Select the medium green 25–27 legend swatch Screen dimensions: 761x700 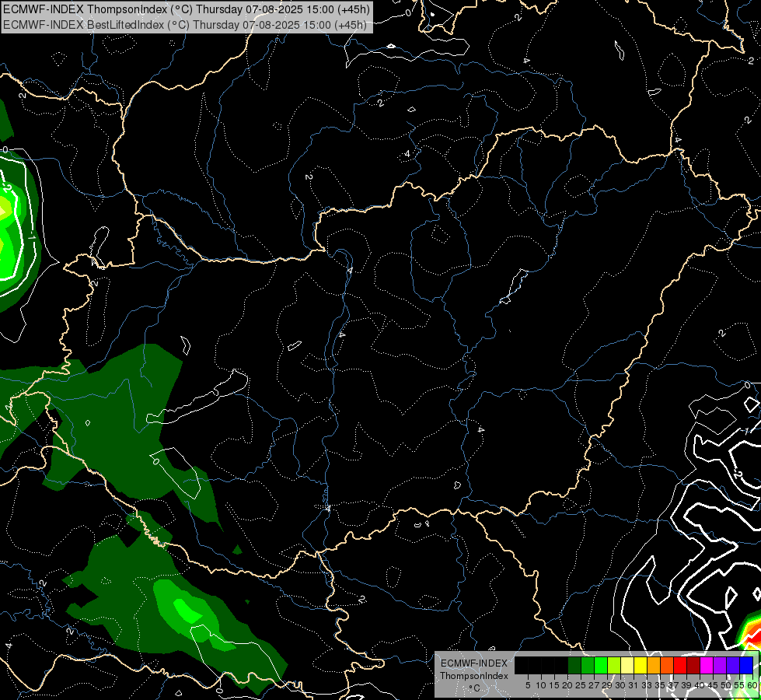click(x=588, y=665)
